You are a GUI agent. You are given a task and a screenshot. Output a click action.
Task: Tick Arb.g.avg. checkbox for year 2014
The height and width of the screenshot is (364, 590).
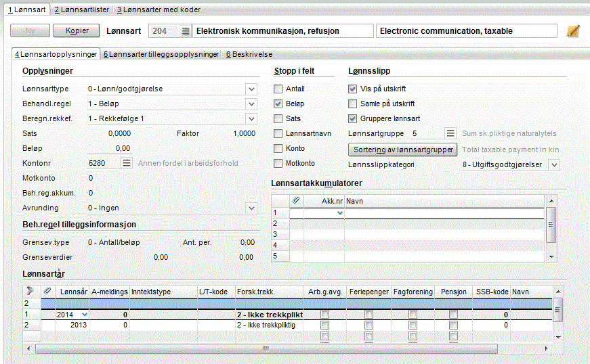[324, 315]
